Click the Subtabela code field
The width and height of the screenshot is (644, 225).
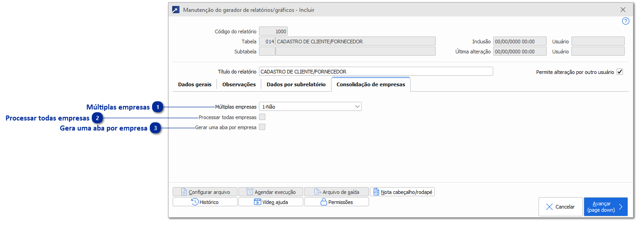(x=267, y=52)
